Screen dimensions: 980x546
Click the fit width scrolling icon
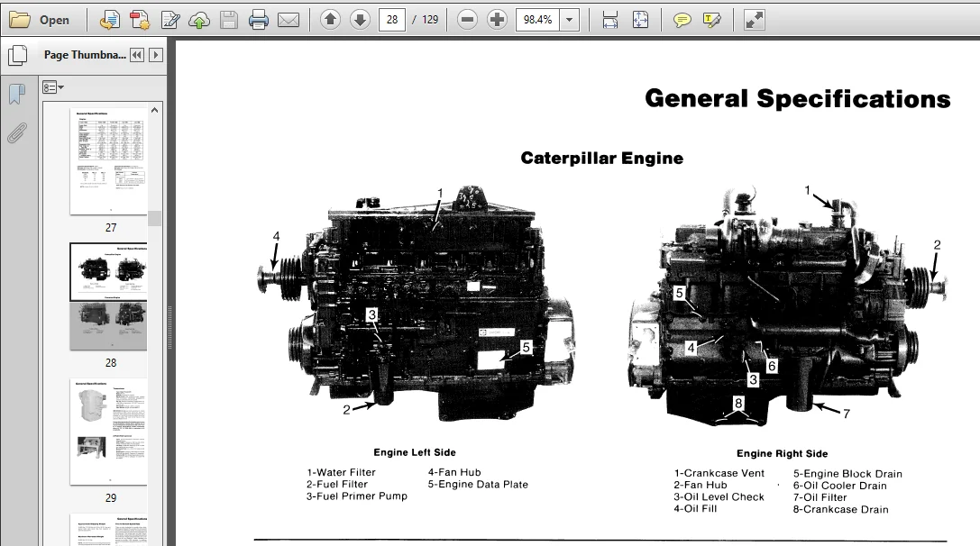(610, 20)
